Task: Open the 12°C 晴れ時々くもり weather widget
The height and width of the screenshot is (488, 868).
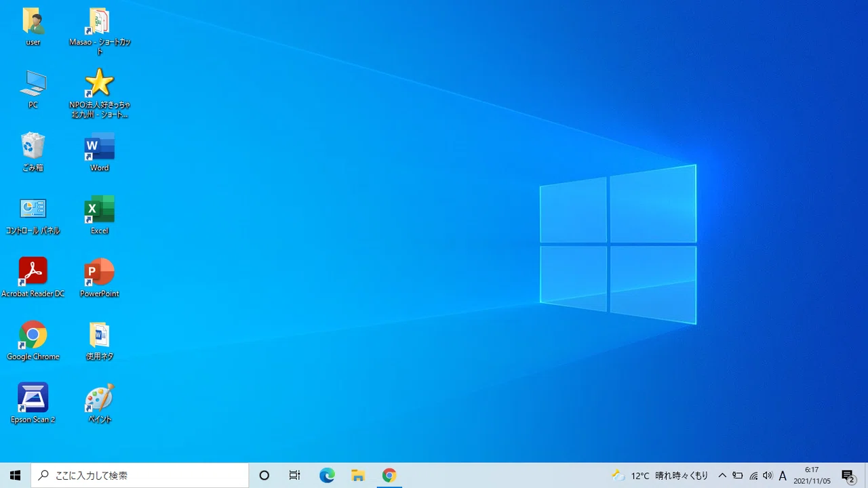Action: (660, 476)
